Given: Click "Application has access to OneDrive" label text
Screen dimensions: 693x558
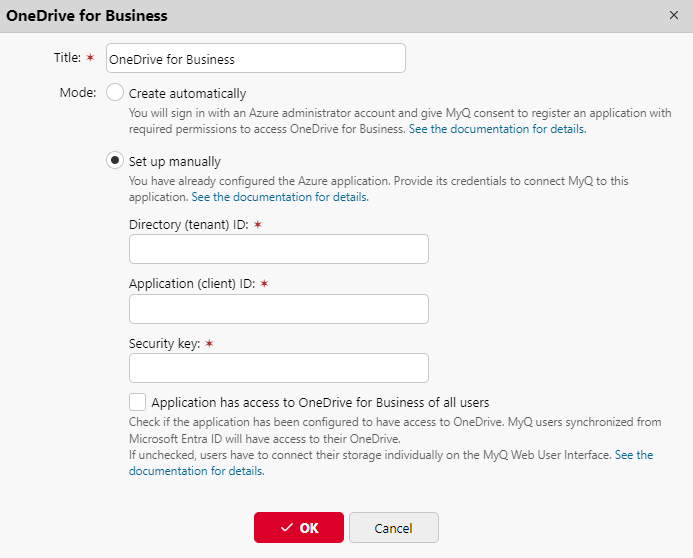Looking at the screenshot, I should point(320,403).
